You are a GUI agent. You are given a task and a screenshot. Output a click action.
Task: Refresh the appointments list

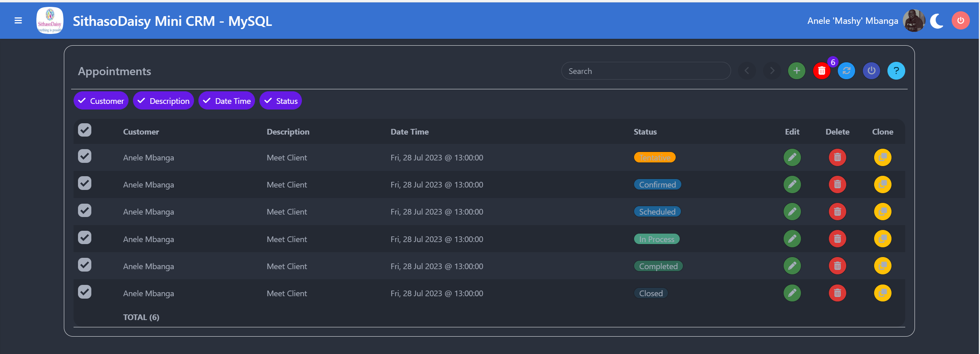[x=847, y=71]
